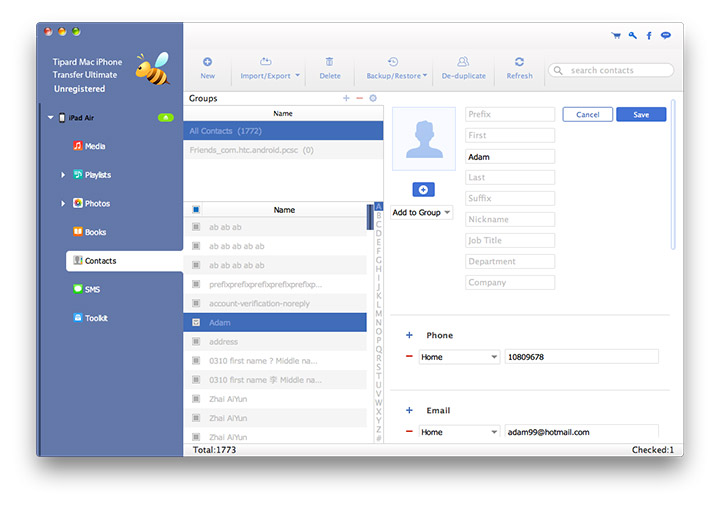This screenshot has height=507, width=720.
Task: Click the green iPad Air eject badge
Action: tap(166, 118)
